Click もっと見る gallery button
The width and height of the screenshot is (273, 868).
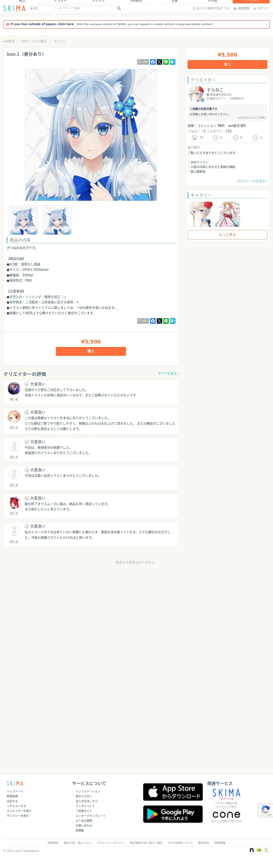[x=227, y=235]
